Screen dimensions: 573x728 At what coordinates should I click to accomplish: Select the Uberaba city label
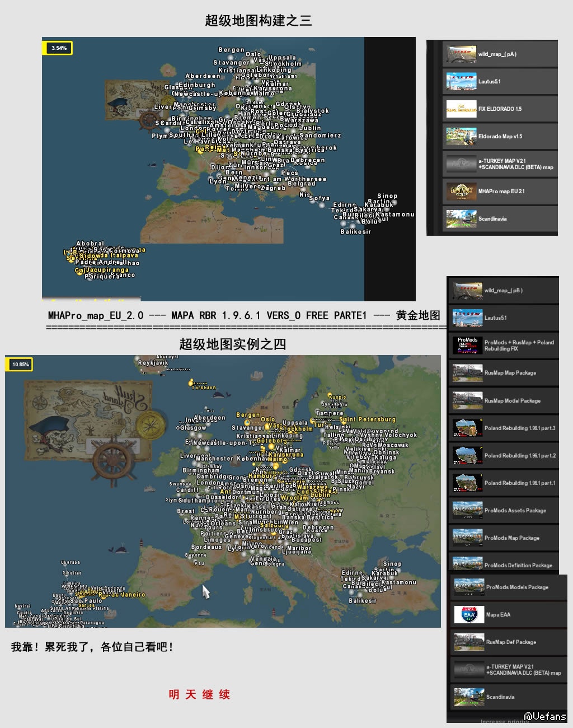[x=71, y=562]
